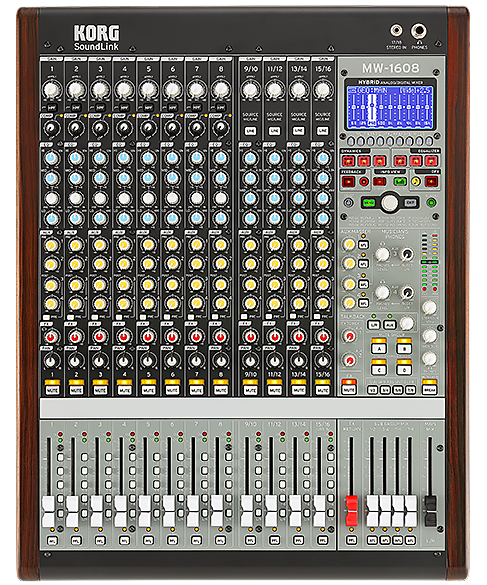The image size is (487, 585).
Task: Click the blue LCD display
Action: click(x=390, y=107)
